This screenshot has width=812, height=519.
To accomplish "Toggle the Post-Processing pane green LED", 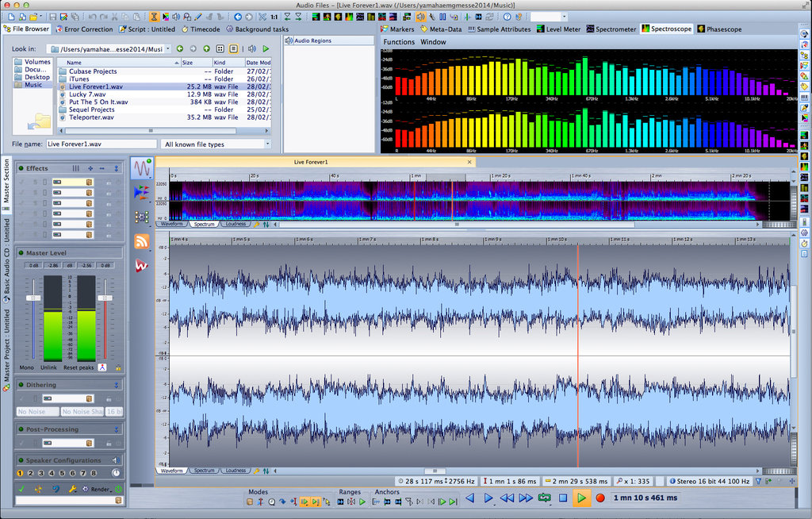I will (x=21, y=429).
